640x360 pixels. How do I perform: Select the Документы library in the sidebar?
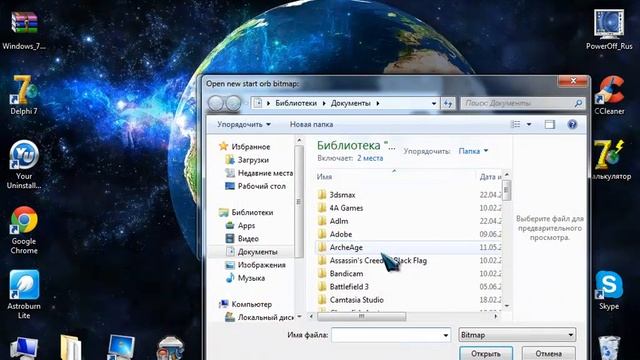pos(257,252)
